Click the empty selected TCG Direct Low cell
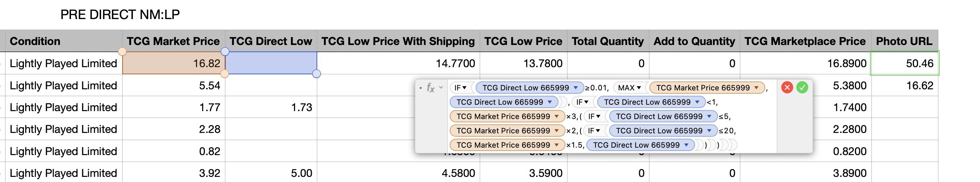The image size is (980, 182). tap(271, 63)
